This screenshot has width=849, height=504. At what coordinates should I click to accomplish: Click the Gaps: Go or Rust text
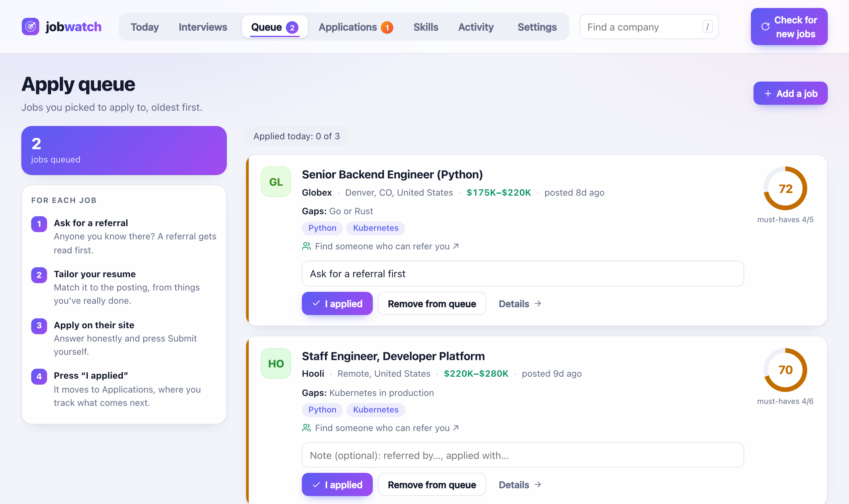click(x=337, y=211)
